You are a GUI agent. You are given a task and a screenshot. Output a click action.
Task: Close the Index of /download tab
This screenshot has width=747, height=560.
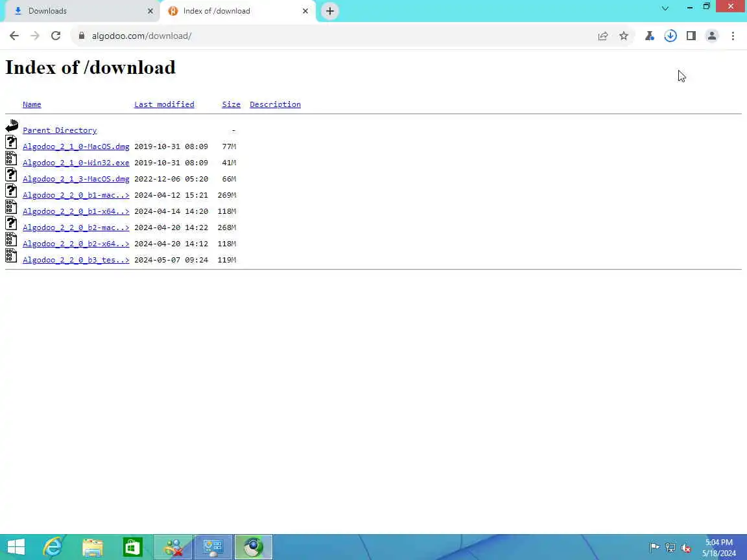point(305,11)
